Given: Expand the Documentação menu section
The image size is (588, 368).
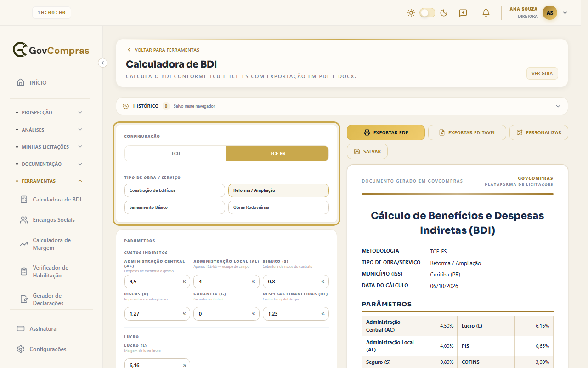Looking at the screenshot, I should coord(50,164).
